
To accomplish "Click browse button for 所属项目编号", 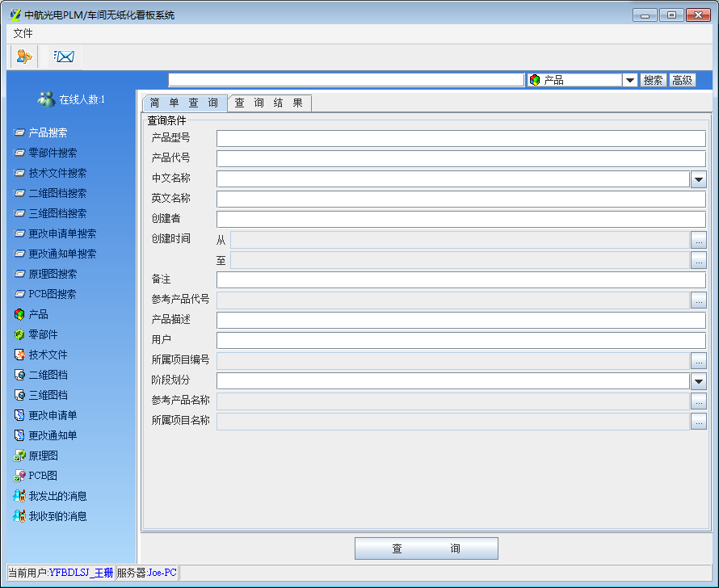I will 698,361.
